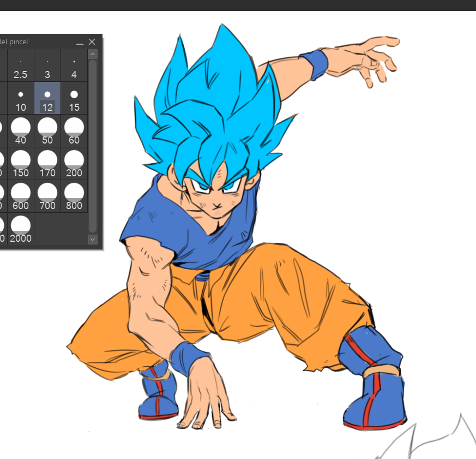
Task: Pick the 150 brush size
Action: (21, 164)
